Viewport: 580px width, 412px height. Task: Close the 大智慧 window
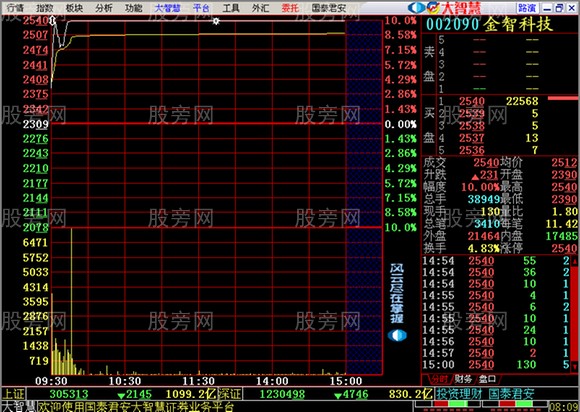click(x=571, y=8)
